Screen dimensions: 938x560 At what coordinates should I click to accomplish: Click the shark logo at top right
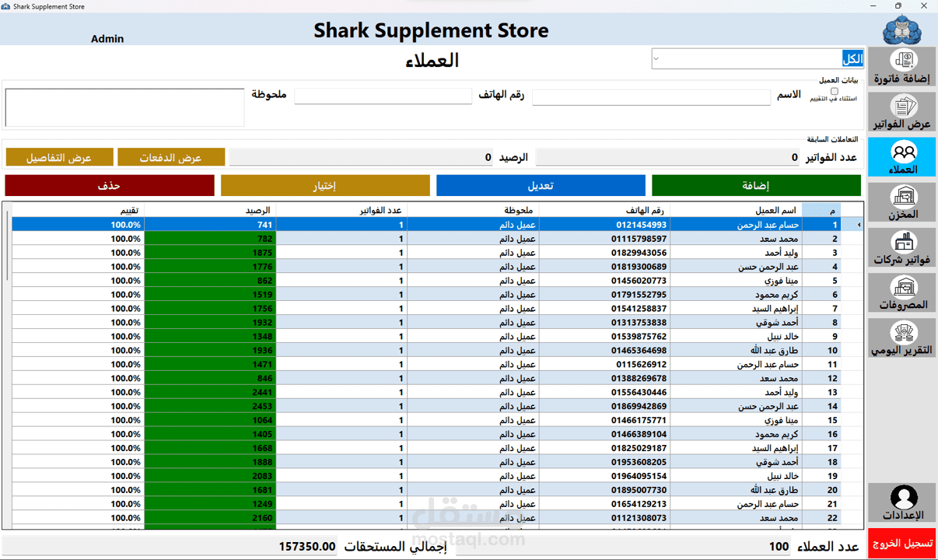pyautogui.click(x=901, y=30)
